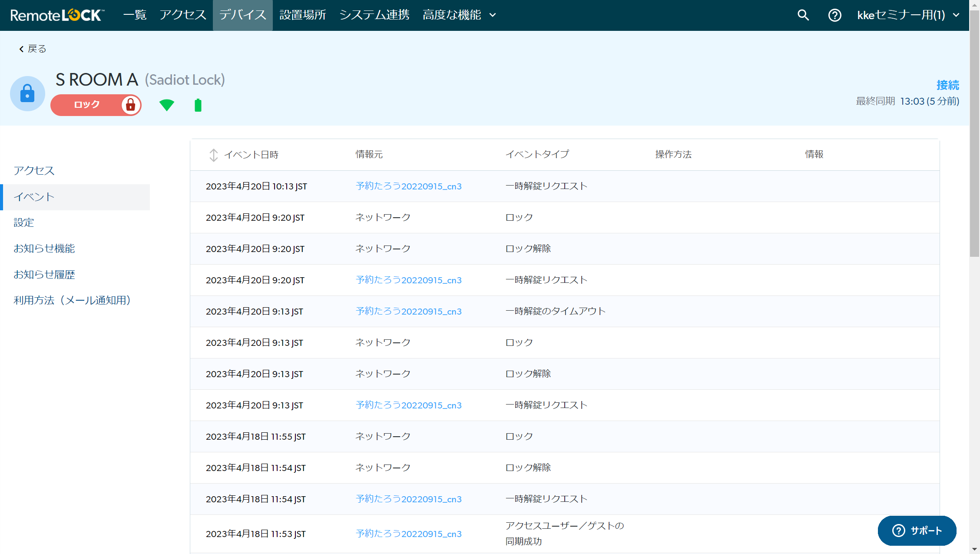This screenshot has height=554, width=980.
Task: Click ロック in 4月18日 11:55 row
Action: click(x=519, y=436)
